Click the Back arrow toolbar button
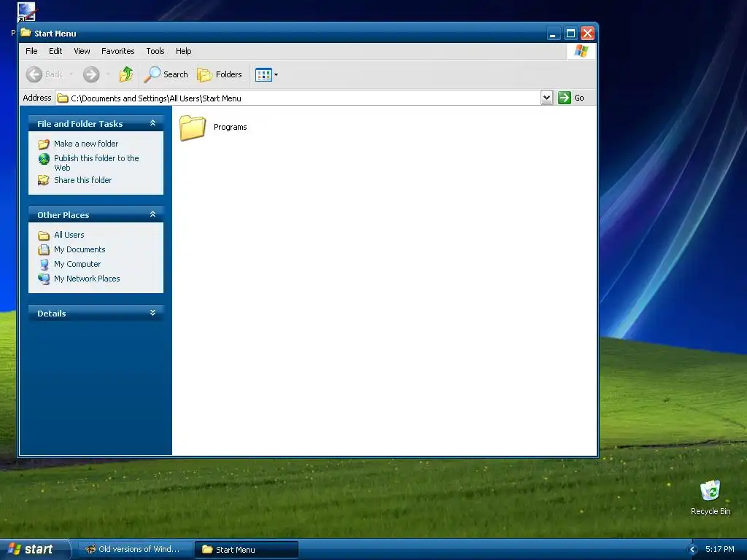 point(44,74)
